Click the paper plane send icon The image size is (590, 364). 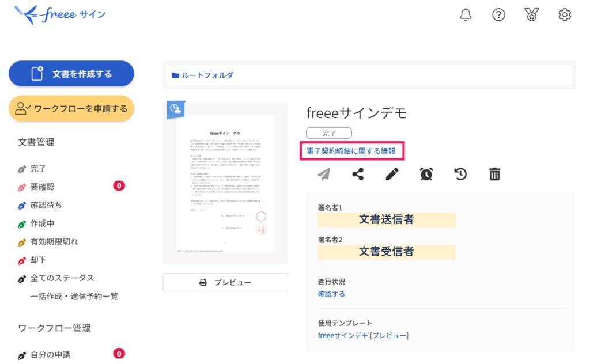[324, 174]
